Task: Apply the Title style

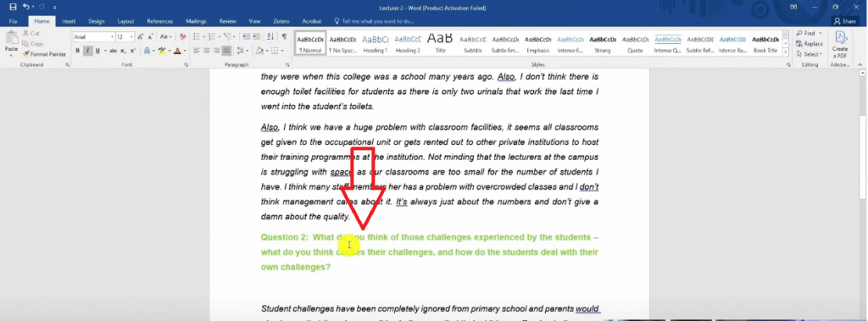Action: tap(440, 44)
